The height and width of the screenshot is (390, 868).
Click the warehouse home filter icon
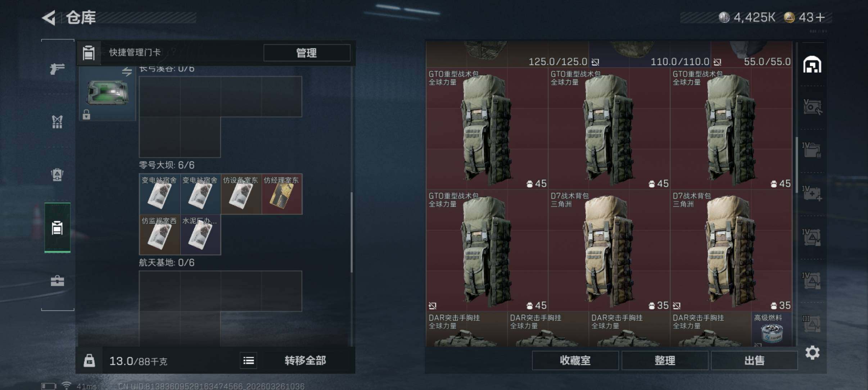(x=812, y=64)
